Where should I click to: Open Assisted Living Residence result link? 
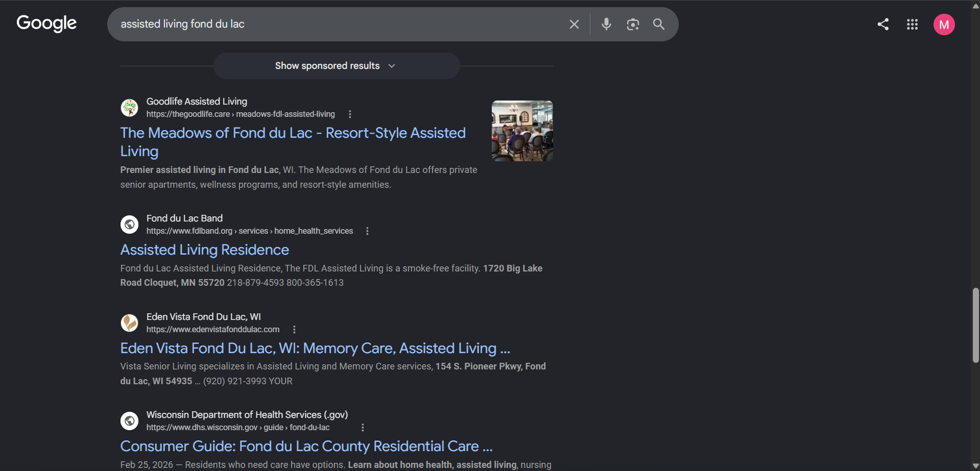pyautogui.click(x=205, y=250)
